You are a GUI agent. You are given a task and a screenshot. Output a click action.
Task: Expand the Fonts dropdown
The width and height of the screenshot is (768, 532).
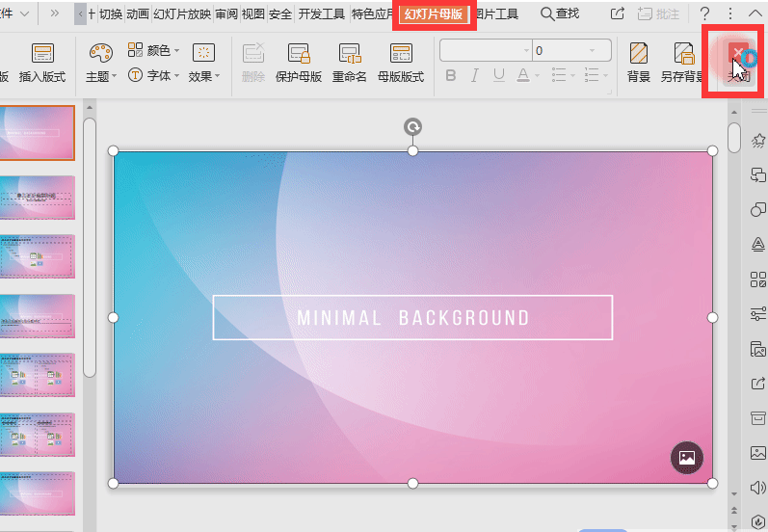[x=154, y=75]
